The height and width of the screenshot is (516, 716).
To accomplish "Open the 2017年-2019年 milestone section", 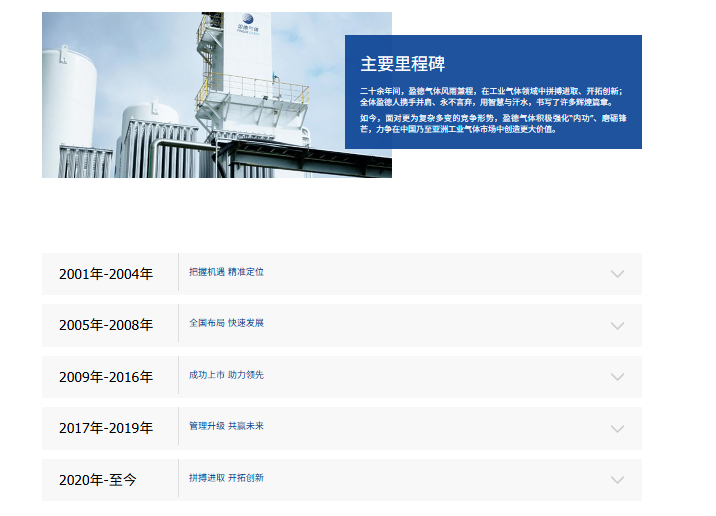I will pyautogui.click(x=106, y=428).
